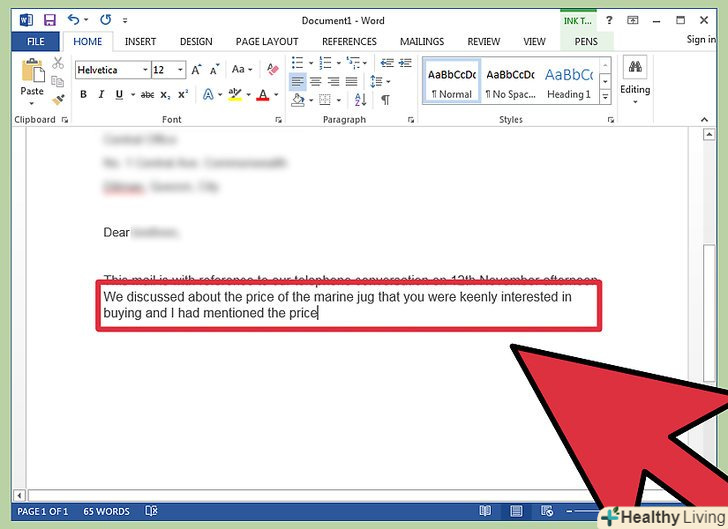This screenshot has width=728, height=529.
Task: Click the Redo/Repeat icon
Action: (105, 20)
